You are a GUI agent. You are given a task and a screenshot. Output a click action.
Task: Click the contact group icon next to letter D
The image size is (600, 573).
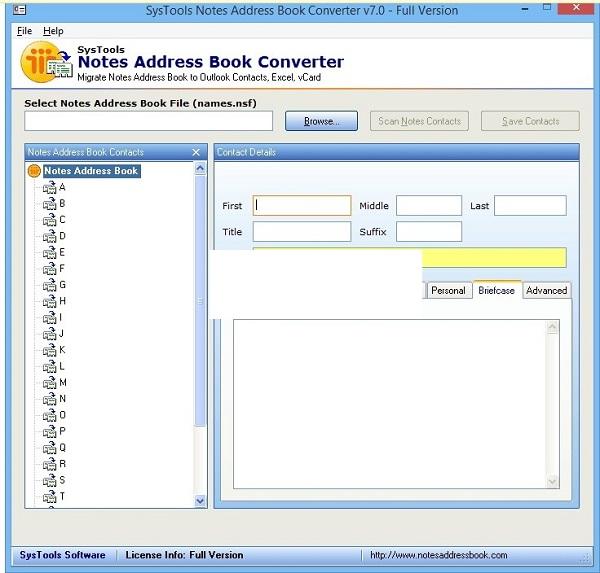[x=49, y=237]
